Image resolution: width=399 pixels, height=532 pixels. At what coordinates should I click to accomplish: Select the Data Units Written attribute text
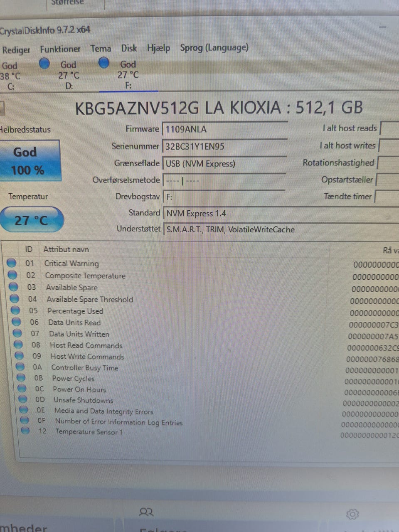tap(79, 334)
